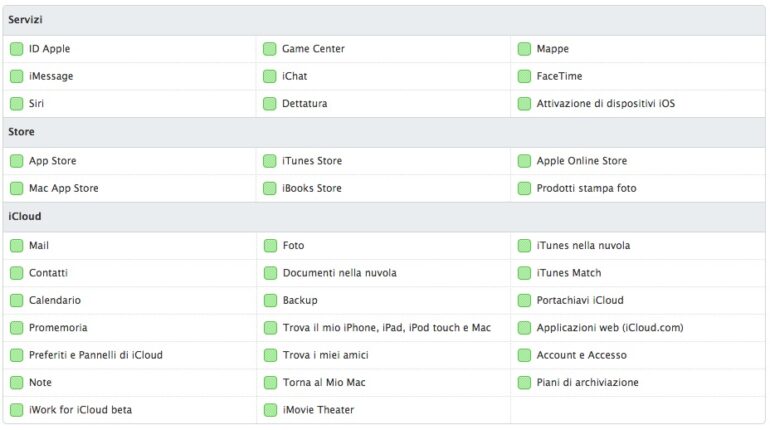Viewport: 770px width, 430px height.
Task: Click the green square beside FaceTime
Action: tap(524, 76)
